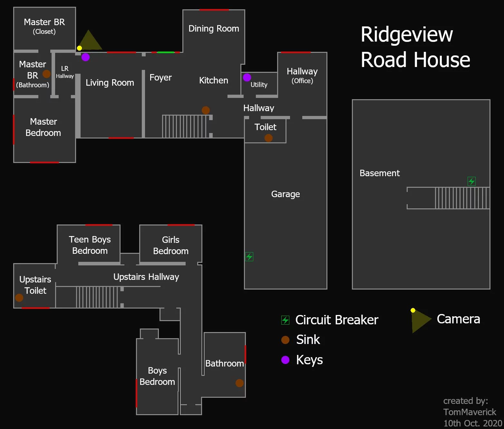Click the "Camera" legend text
The image size is (504, 429).
point(458,319)
